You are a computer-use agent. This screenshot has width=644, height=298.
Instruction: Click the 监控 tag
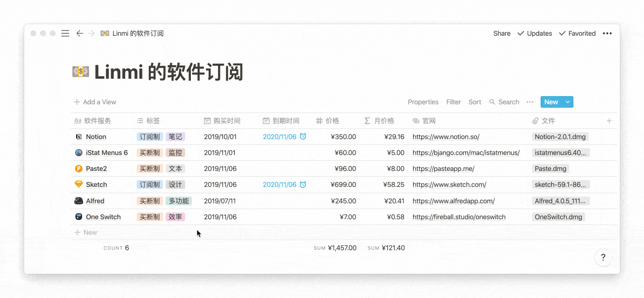click(x=175, y=153)
